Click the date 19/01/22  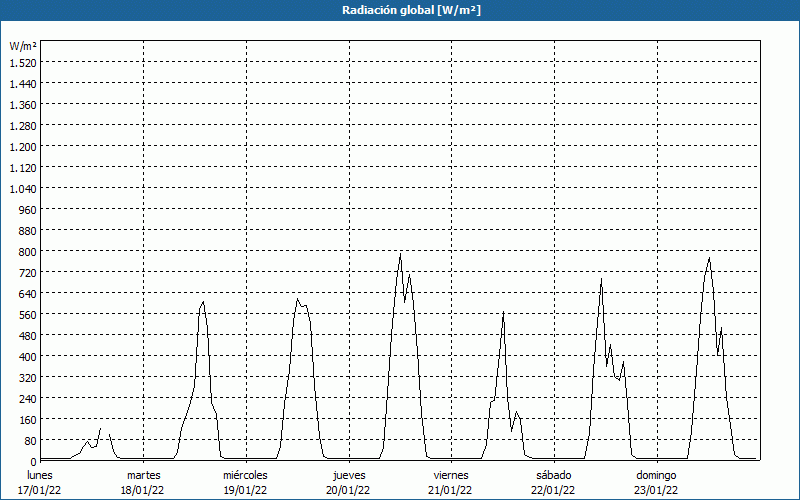245,490
